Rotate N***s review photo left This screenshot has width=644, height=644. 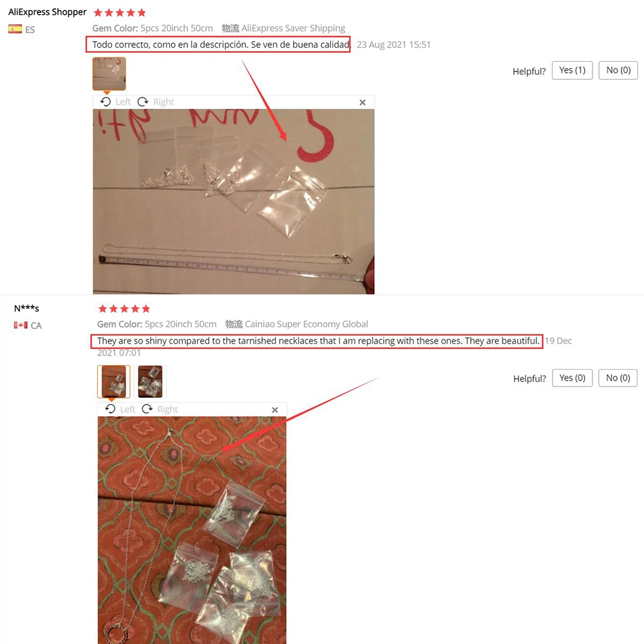coord(120,409)
